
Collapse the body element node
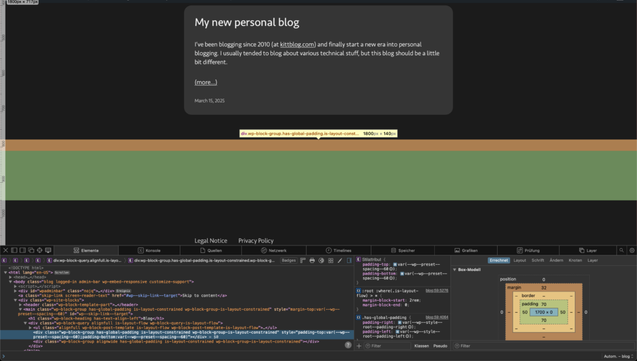(x=11, y=281)
